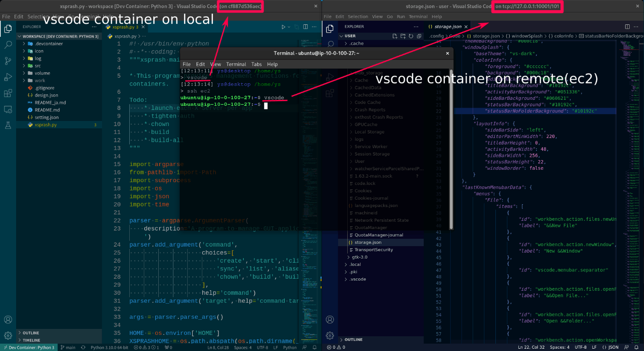Close storage.json editor tab
644x351 pixels.
(x=466, y=27)
